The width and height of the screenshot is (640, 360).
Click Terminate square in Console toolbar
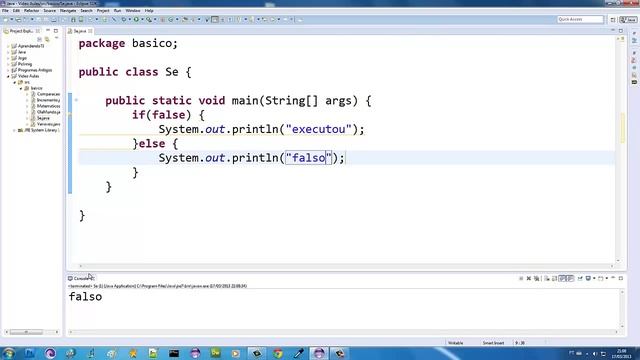click(521, 278)
